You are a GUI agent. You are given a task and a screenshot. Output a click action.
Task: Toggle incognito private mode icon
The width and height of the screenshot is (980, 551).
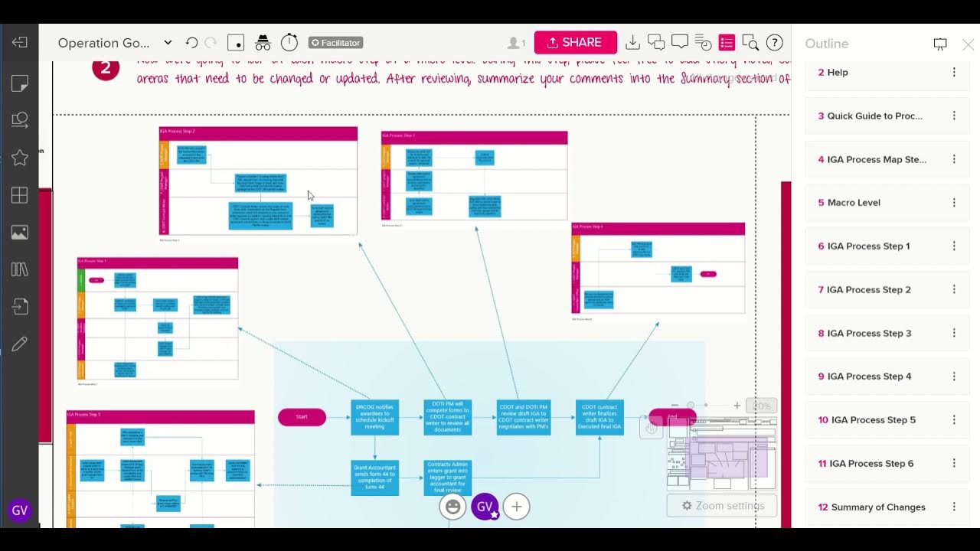click(263, 43)
